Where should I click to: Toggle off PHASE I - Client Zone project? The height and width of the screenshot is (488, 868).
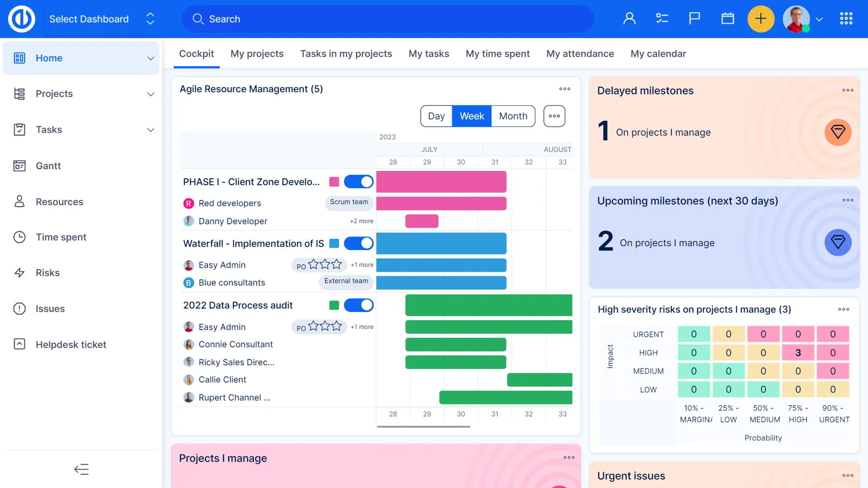pyautogui.click(x=359, y=182)
